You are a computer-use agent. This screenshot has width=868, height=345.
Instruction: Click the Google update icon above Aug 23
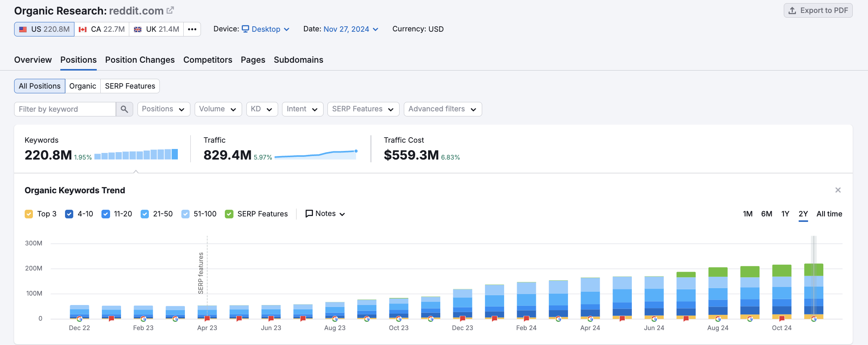tap(335, 319)
